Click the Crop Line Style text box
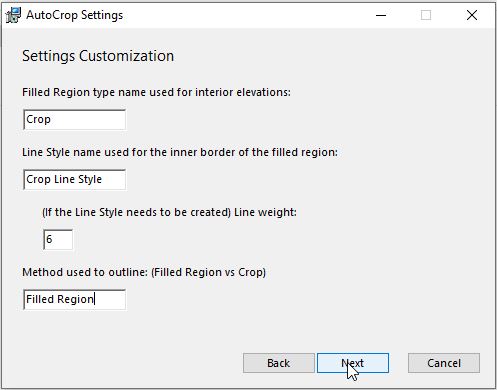497x390 pixels. [74, 179]
